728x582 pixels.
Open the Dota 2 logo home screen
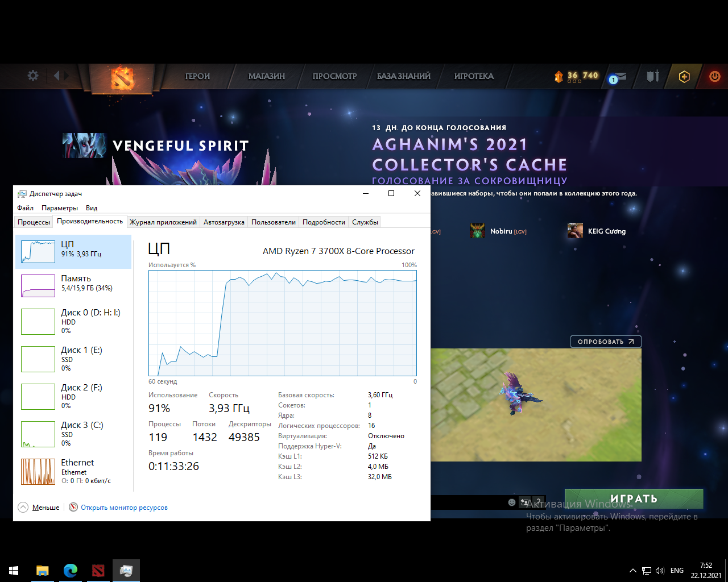[x=122, y=78]
